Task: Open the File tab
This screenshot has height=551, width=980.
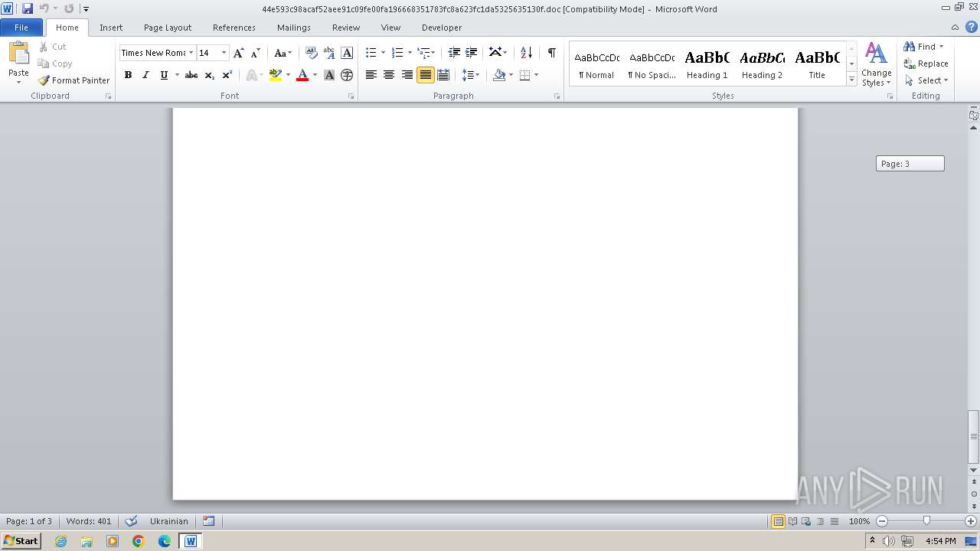Action: [x=21, y=28]
